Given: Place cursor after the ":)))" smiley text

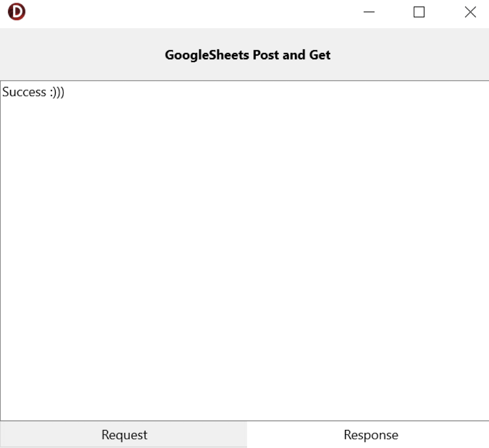Looking at the screenshot, I should tap(65, 92).
